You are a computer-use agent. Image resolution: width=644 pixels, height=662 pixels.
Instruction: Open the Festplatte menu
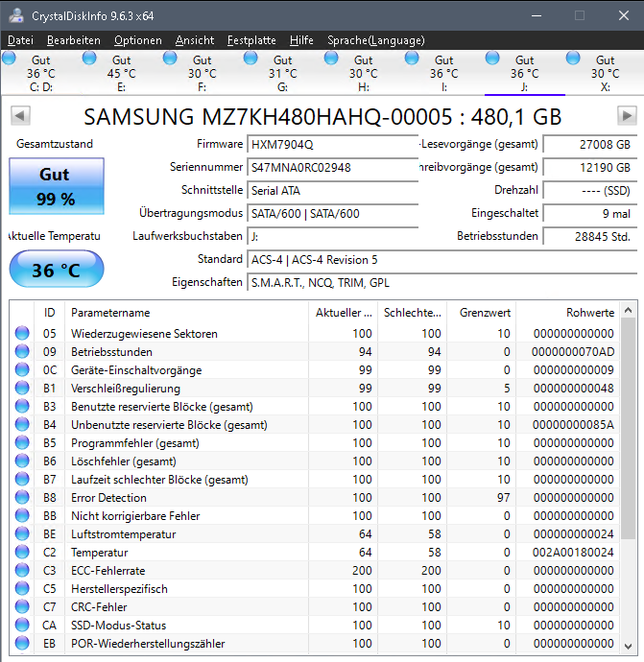pyautogui.click(x=251, y=40)
